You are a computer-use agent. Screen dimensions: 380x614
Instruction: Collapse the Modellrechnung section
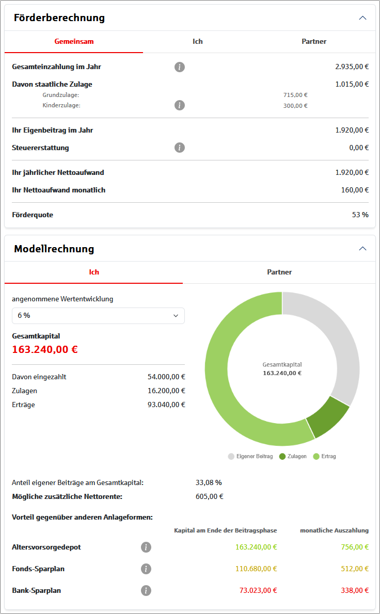363,249
